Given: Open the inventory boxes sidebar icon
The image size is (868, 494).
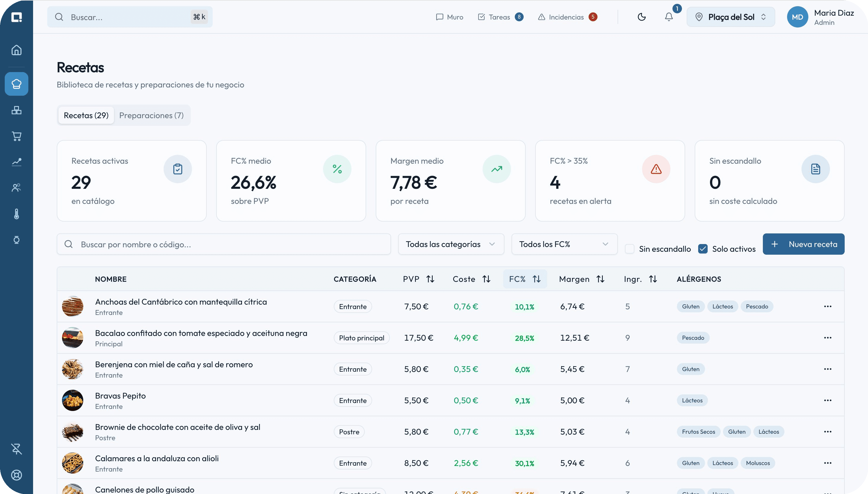Looking at the screenshot, I should click(16, 110).
